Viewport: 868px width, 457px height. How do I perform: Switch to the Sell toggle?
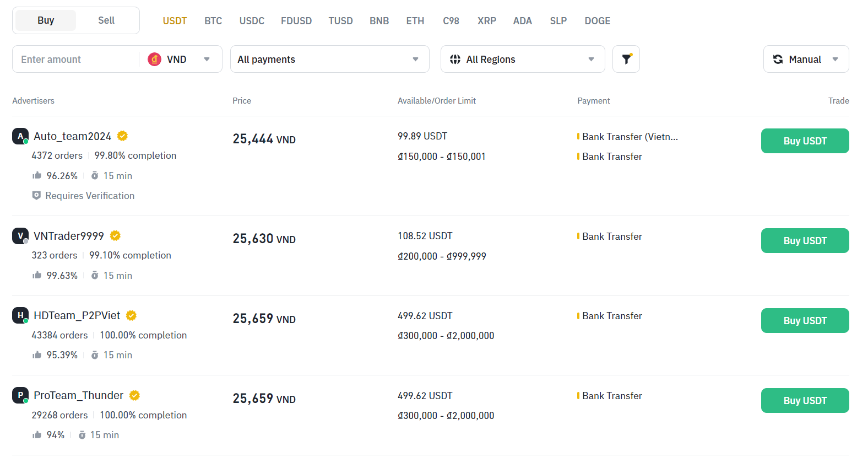tap(106, 20)
